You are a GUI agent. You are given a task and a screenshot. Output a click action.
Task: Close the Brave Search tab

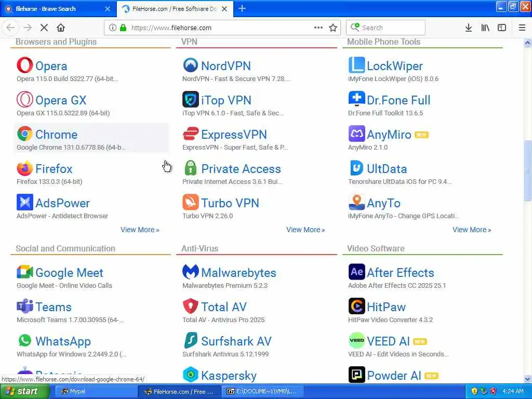108,9
